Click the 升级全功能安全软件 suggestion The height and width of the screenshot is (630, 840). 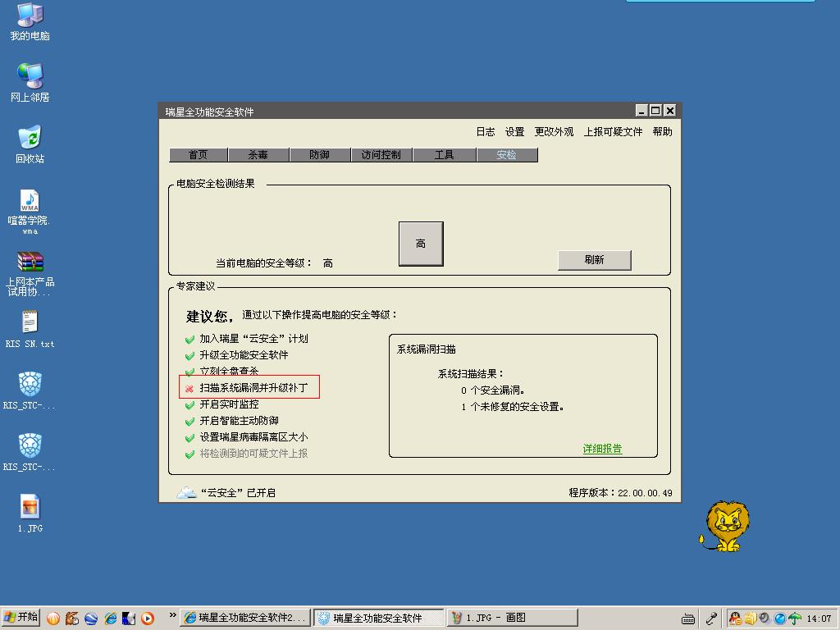[244, 355]
